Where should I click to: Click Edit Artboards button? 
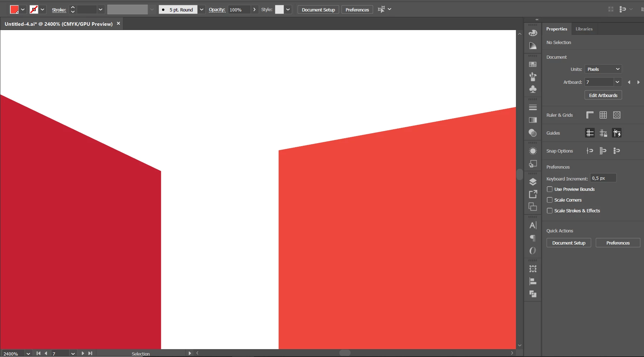click(603, 95)
